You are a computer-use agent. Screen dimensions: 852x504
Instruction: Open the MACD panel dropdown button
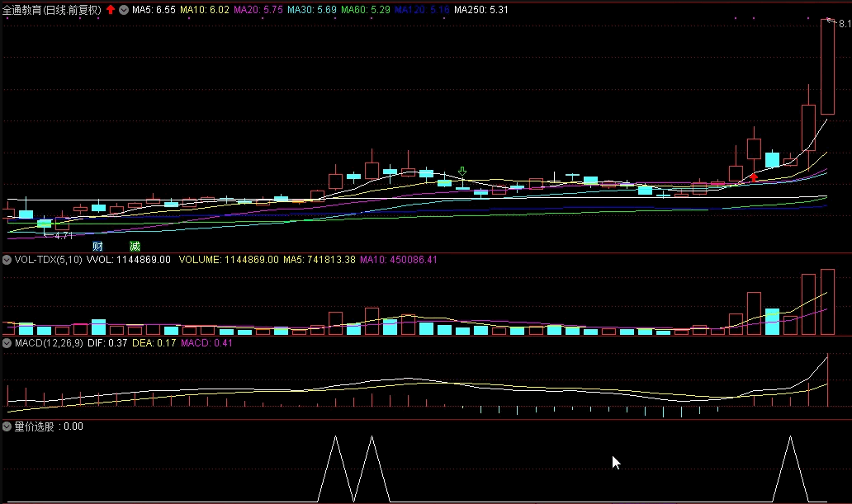7,343
